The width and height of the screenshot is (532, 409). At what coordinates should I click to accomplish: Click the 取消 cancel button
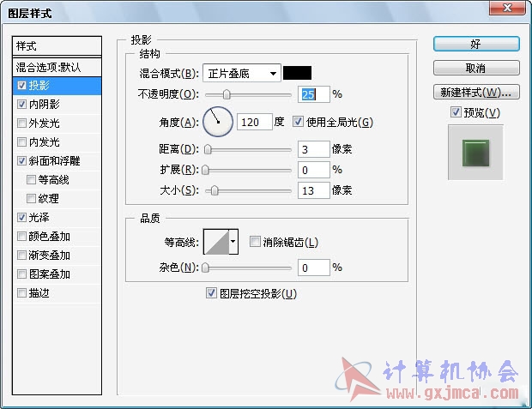tap(476, 68)
